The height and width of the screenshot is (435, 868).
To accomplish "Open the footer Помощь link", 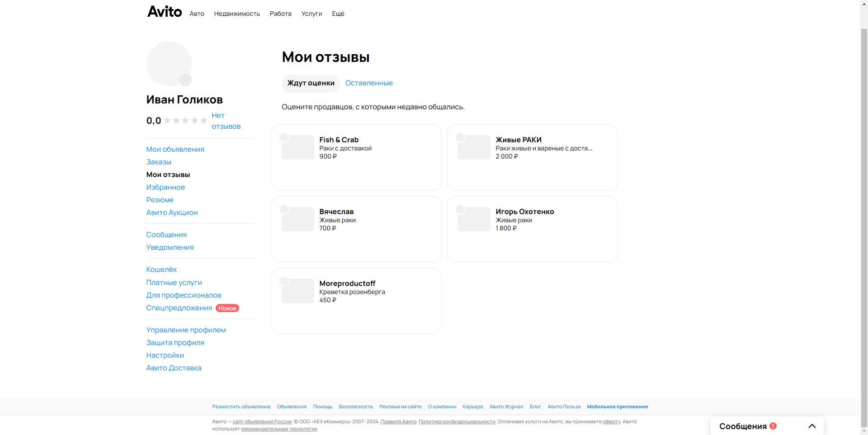I will coord(323,407).
